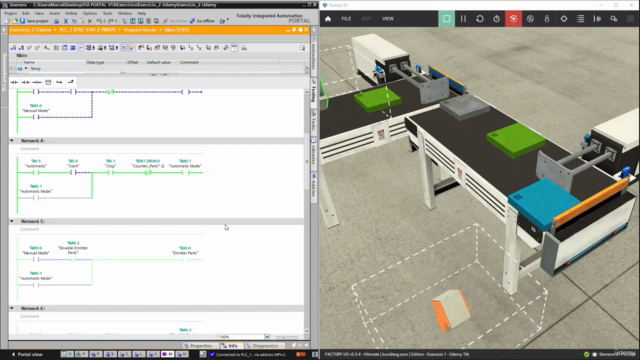This screenshot has height=360, width=640.
Task: Click the greyed Go online button
Action: click(175, 21)
